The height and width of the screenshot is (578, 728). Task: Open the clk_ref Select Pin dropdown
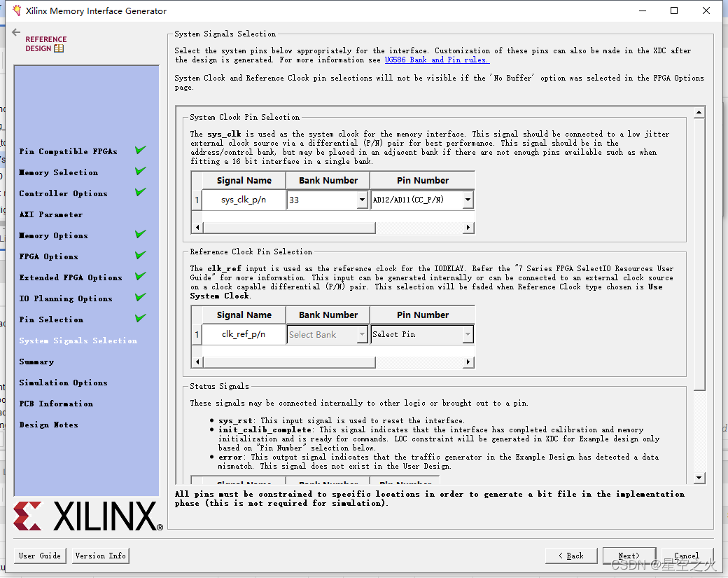[x=422, y=334]
